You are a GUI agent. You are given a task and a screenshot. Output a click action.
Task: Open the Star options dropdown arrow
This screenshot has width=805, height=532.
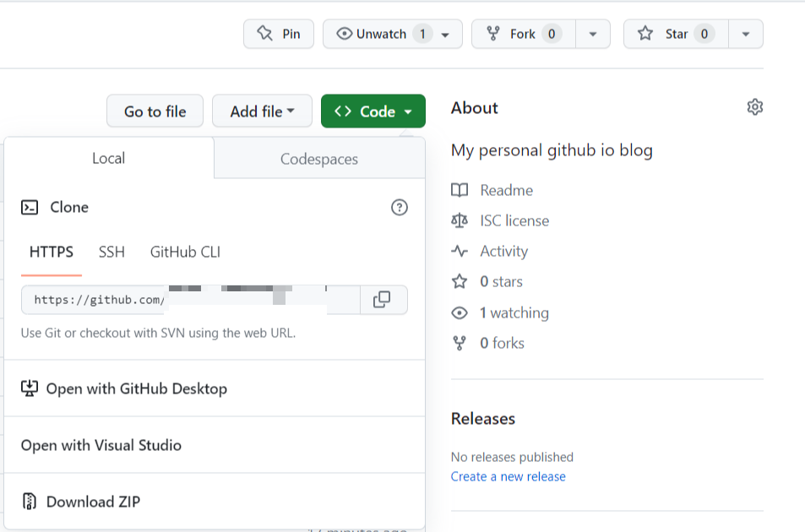tap(745, 34)
